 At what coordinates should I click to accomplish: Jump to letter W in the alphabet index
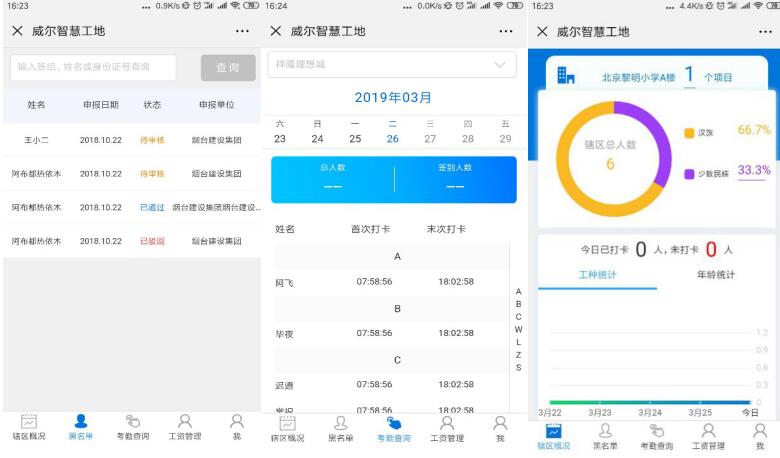[x=518, y=329]
